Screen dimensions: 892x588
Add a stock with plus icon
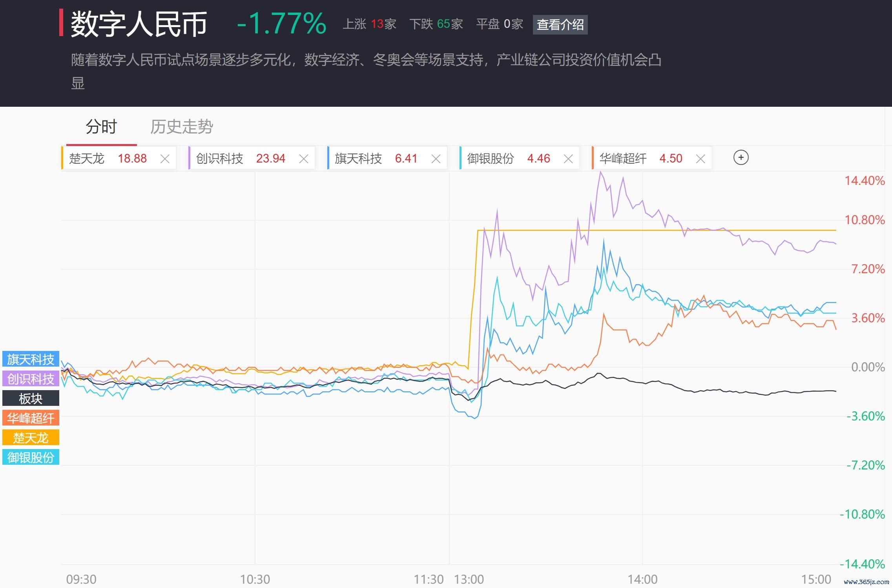point(741,158)
